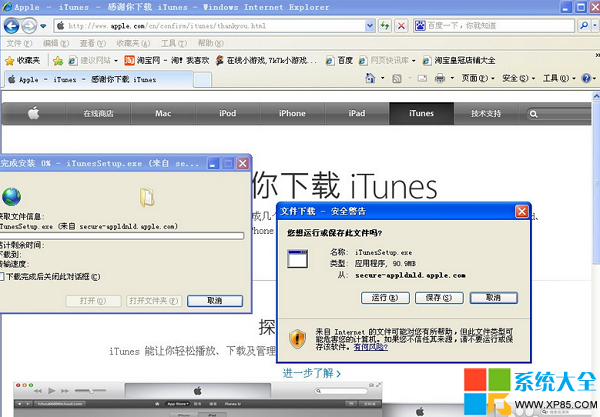Open the 编辑(E) menu
600x417 pixels.
[x=56, y=43]
